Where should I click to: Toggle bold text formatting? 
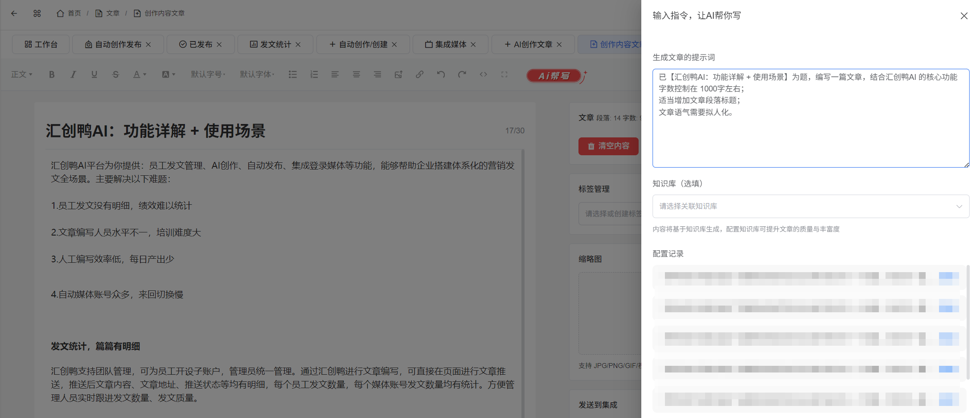52,74
